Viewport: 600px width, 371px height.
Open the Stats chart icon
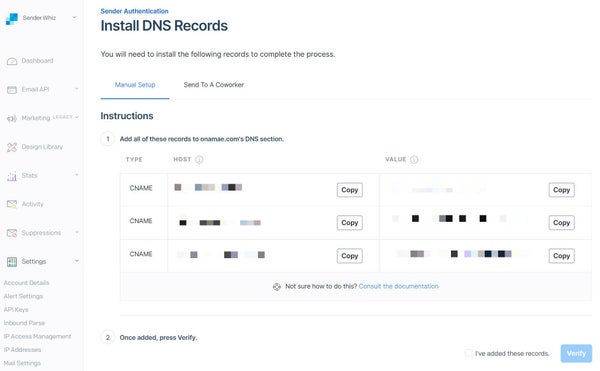[x=12, y=176]
